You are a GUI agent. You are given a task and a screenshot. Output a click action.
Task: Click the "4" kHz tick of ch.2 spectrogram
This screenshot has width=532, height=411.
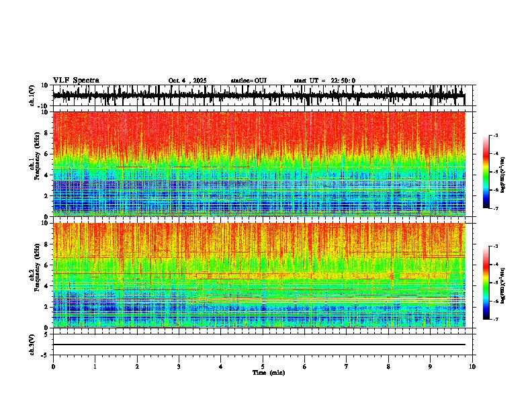tap(47, 286)
